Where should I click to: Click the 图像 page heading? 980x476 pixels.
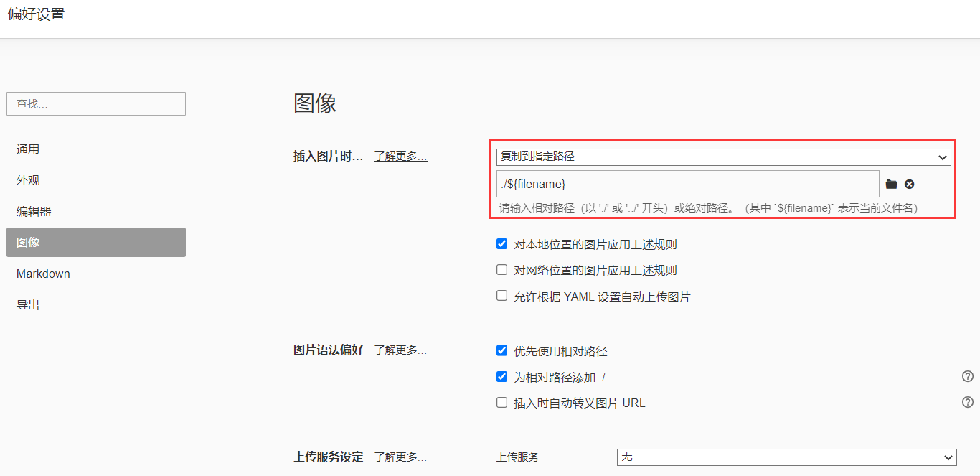[x=315, y=103]
